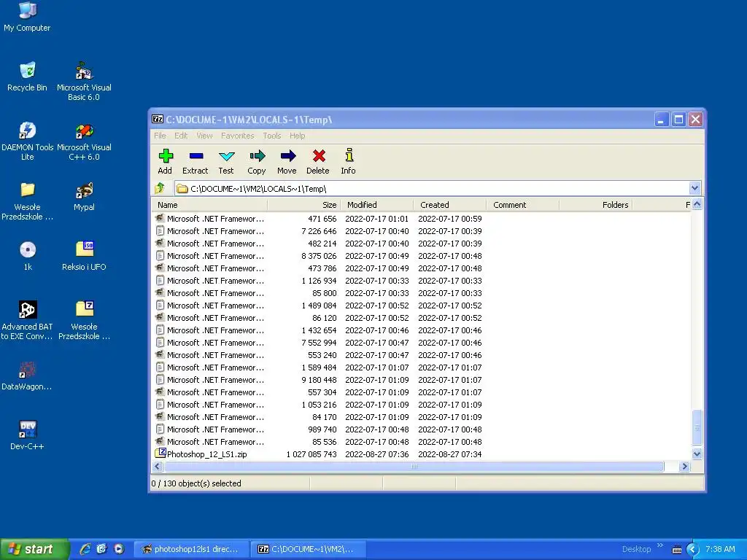Click the red Delete toolbar icon
Screen dimensions: 747x560
(x=318, y=161)
